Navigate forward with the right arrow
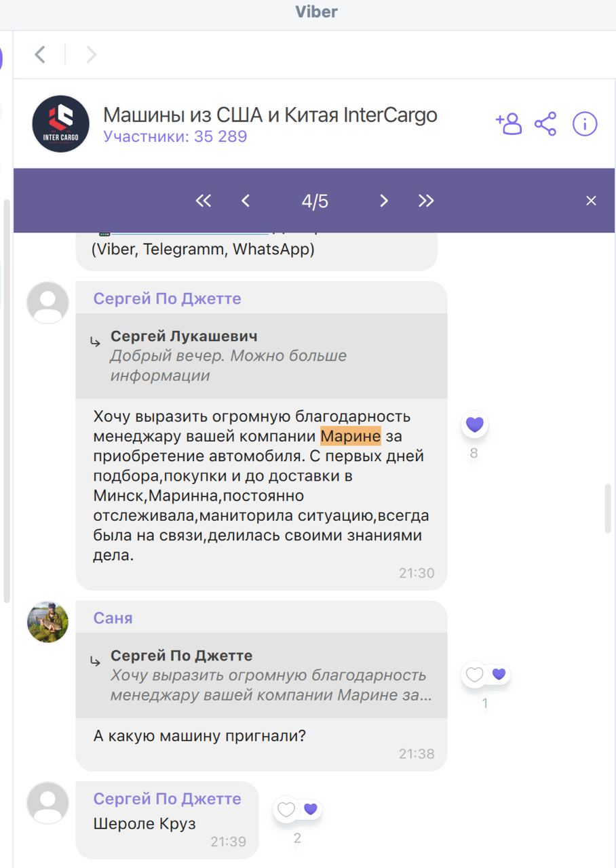 [92, 54]
